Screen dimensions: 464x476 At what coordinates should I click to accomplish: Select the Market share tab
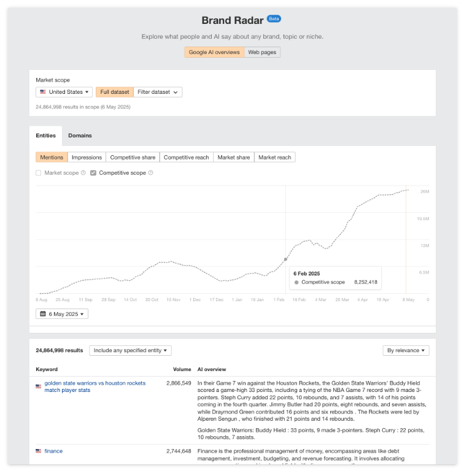[233, 157]
